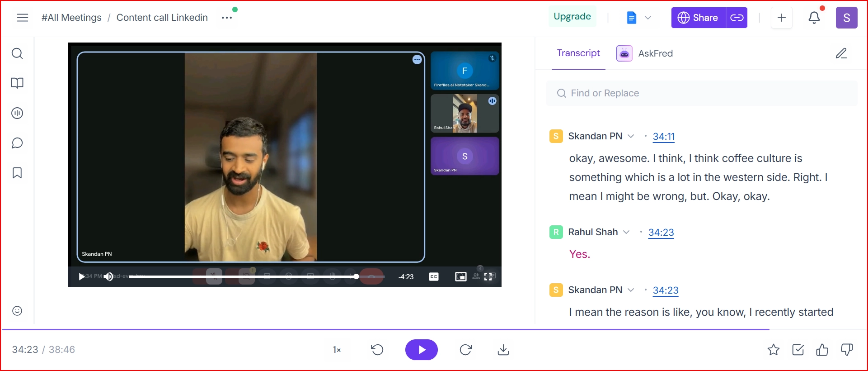Image resolution: width=868 pixels, height=371 pixels.
Task: Select the Transcript tab
Action: [x=578, y=53]
